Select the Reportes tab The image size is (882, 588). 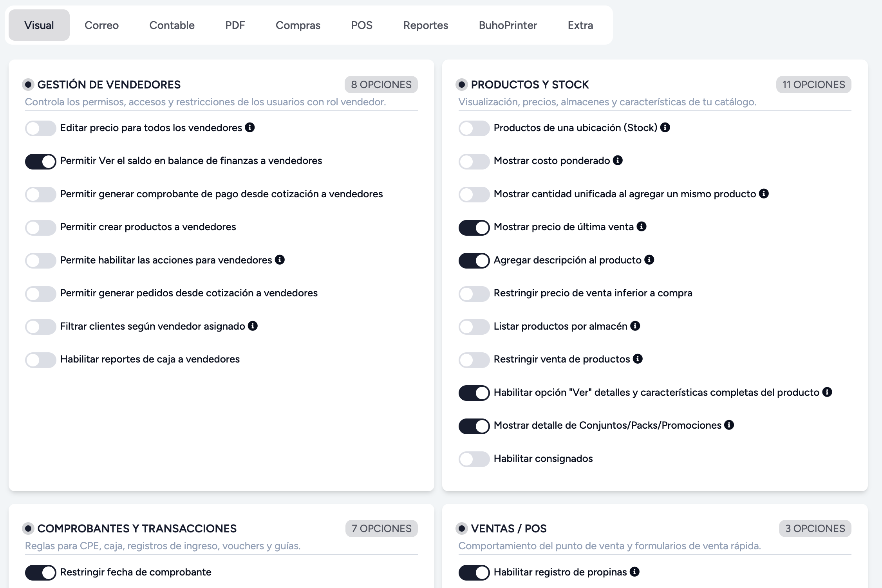[426, 25]
